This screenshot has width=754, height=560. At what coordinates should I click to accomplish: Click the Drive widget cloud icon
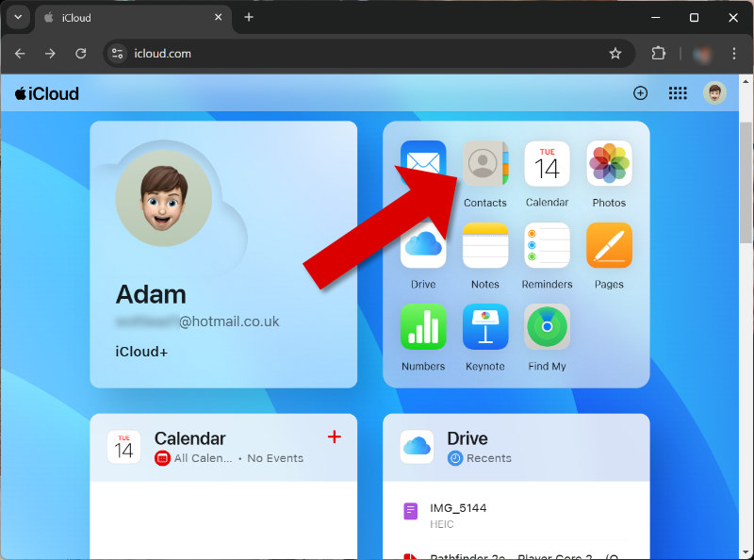tap(417, 447)
